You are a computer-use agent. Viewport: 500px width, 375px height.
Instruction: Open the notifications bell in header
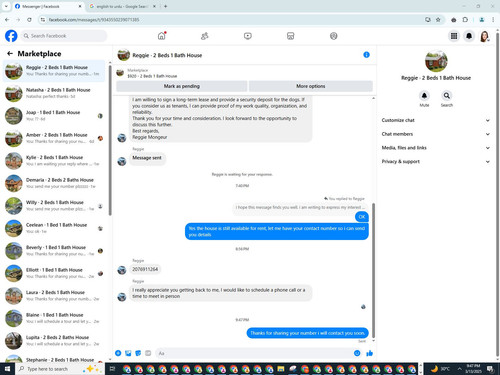click(469, 36)
